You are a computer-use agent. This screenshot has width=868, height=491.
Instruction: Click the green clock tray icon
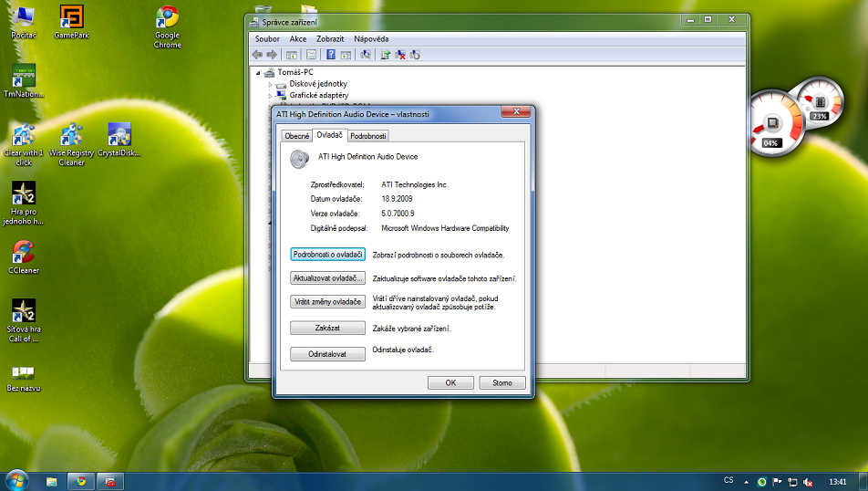pos(761,482)
